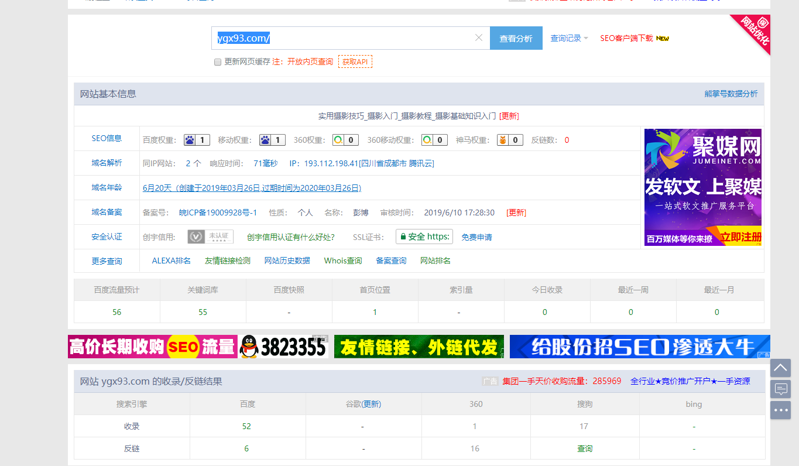Click the 360 weight circle badge
Screen dimensions: 799x466
[x=345, y=140]
